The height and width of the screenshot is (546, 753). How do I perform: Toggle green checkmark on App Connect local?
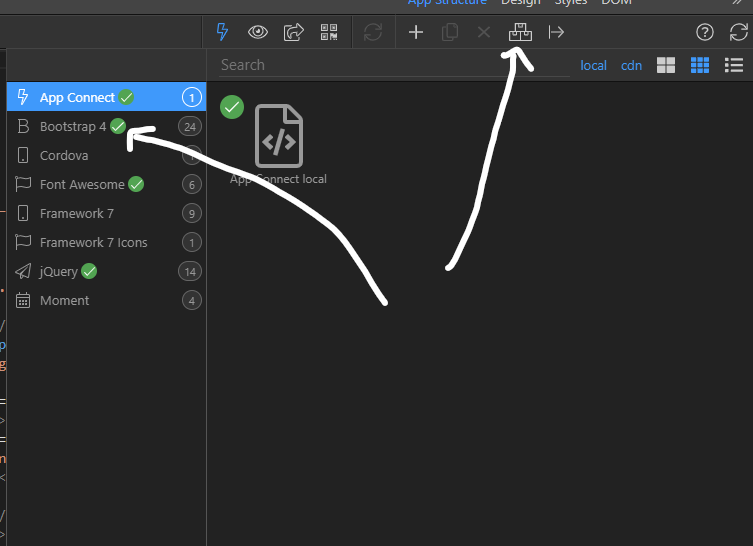[232, 107]
